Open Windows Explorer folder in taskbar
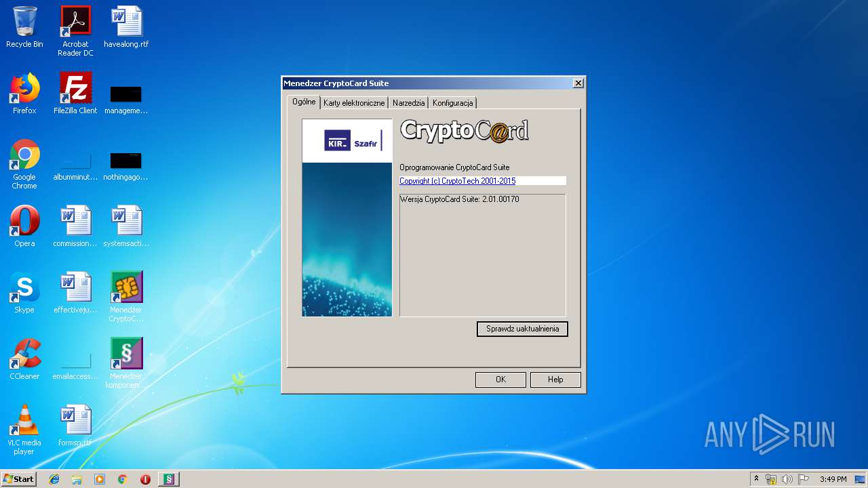Viewport: 868px width, 488px height. (77, 479)
